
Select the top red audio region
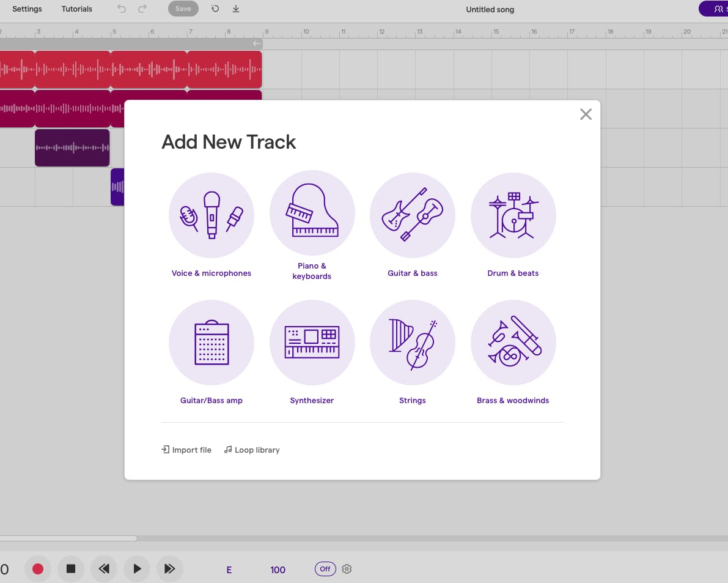point(131,69)
